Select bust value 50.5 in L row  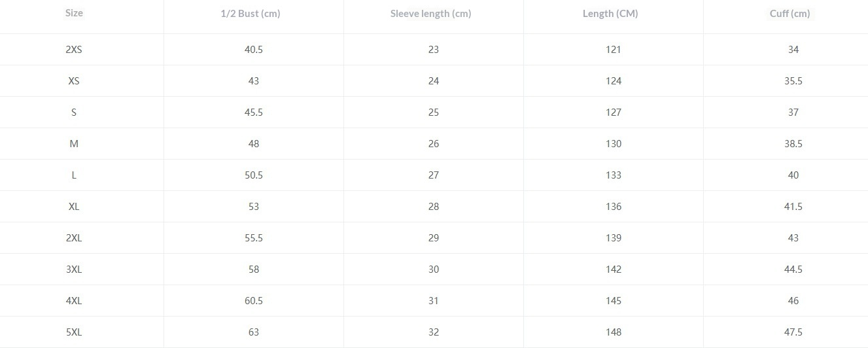tap(254, 175)
